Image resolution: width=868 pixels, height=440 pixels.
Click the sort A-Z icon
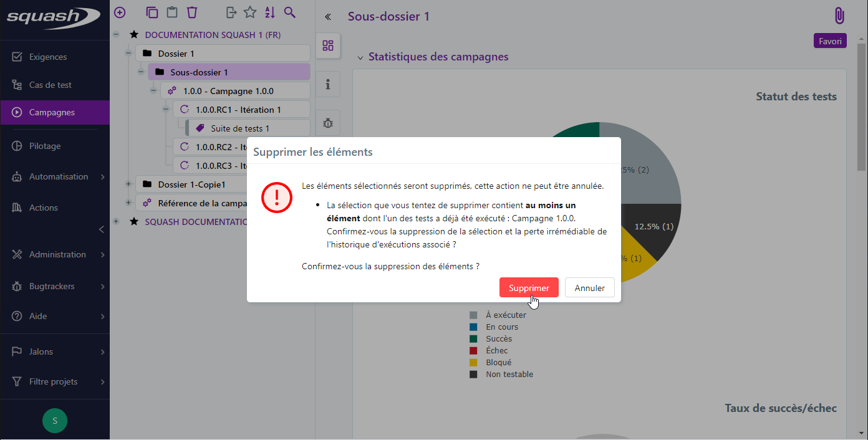[269, 12]
